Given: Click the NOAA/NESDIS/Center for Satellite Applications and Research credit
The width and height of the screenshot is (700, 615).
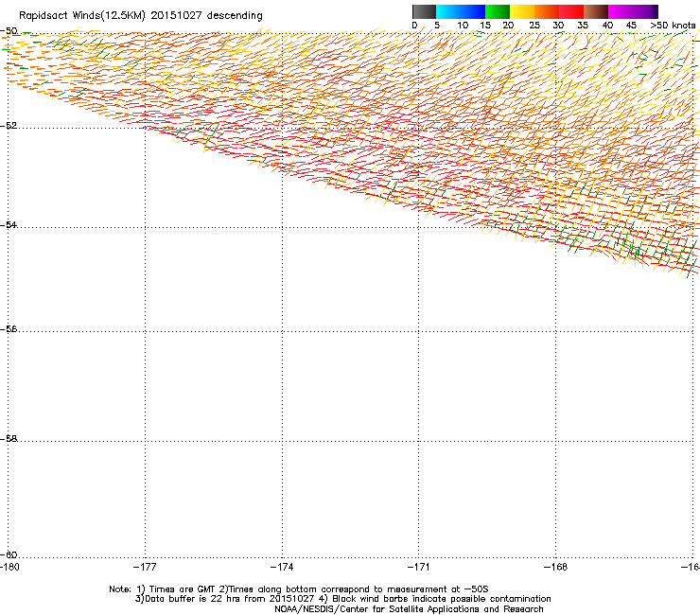Looking at the screenshot, I should 409,609.
